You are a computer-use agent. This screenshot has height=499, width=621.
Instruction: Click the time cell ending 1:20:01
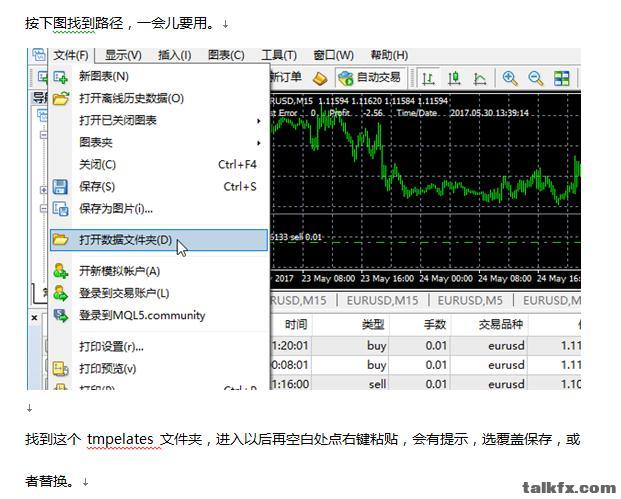(x=290, y=346)
